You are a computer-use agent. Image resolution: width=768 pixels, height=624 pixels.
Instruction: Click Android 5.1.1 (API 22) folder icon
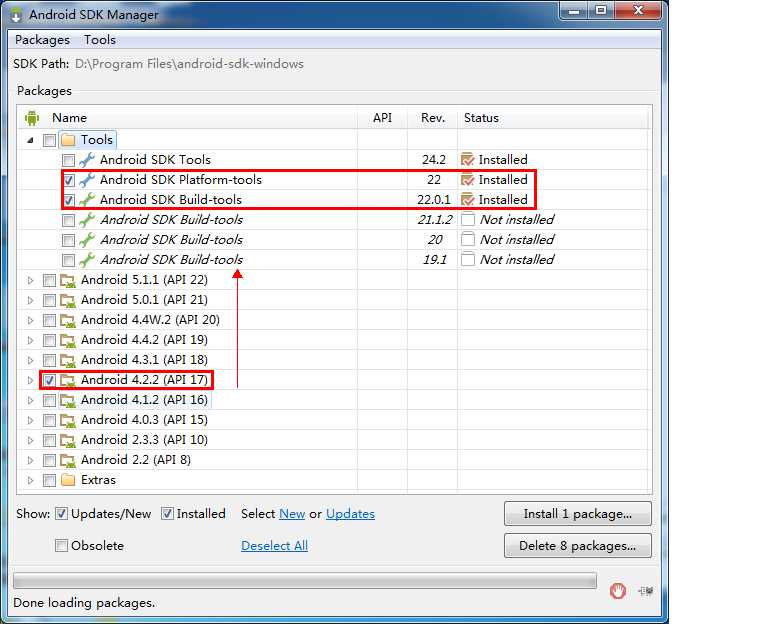coord(68,281)
